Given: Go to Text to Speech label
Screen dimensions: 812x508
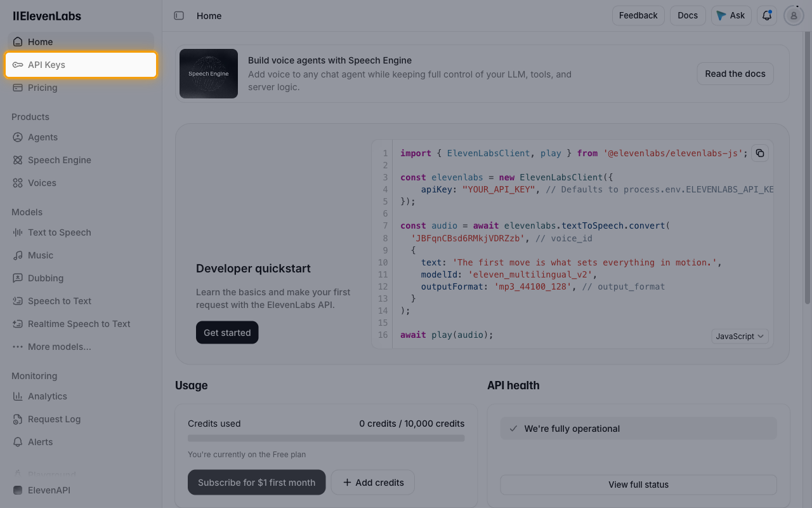Looking at the screenshot, I should [x=60, y=232].
